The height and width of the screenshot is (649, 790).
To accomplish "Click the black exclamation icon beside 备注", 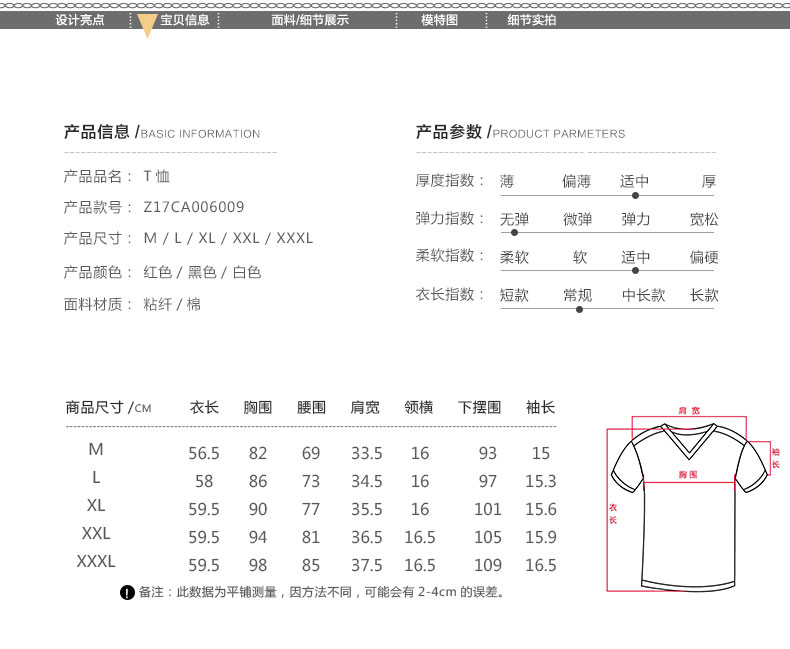I will pyautogui.click(x=127, y=593).
